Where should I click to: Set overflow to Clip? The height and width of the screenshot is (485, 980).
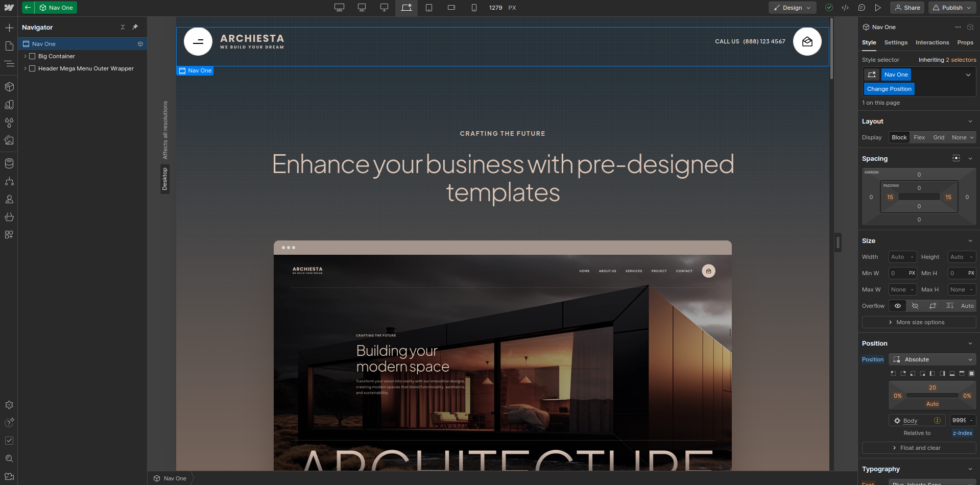coord(933,306)
